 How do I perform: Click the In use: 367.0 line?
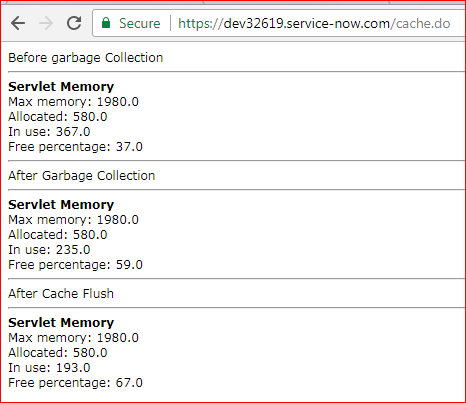click(x=49, y=132)
